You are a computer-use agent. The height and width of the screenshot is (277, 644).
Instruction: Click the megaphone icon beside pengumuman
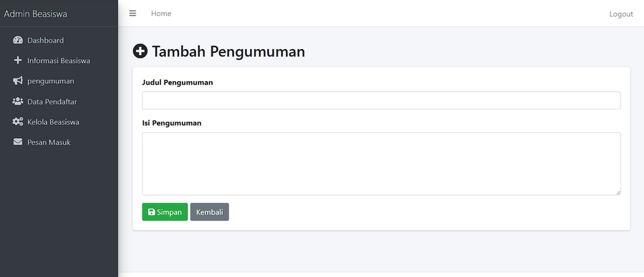pyautogui.click(x=18, y=81)
